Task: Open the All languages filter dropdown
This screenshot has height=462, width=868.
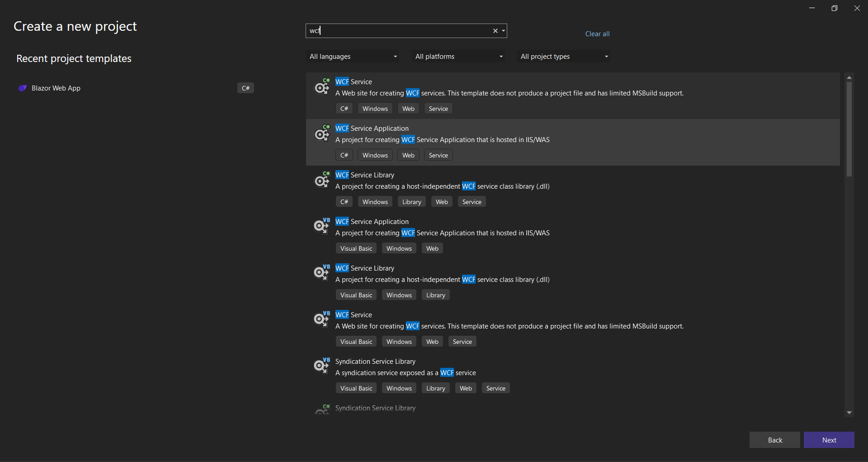Action: 353,57
